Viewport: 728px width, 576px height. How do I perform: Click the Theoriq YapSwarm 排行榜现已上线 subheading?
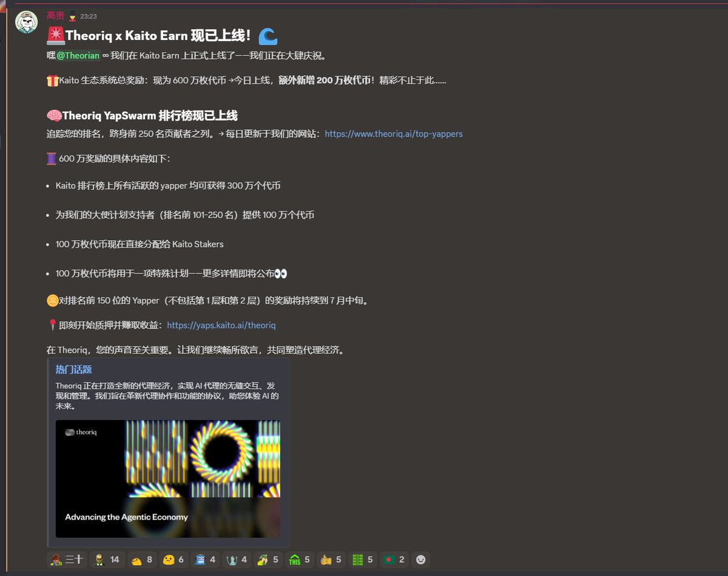coord(150,115)
